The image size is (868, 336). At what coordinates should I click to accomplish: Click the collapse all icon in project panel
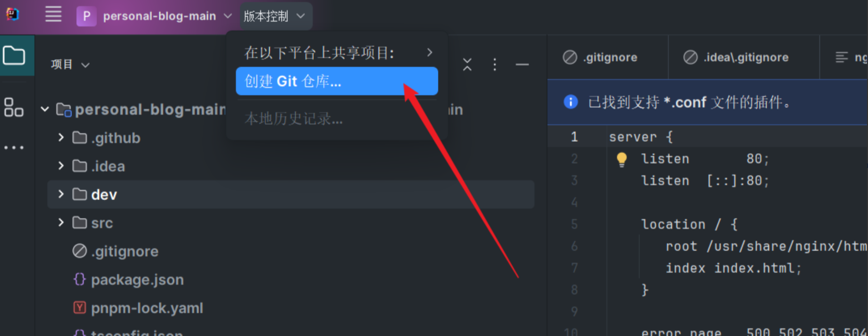point(467,64)
